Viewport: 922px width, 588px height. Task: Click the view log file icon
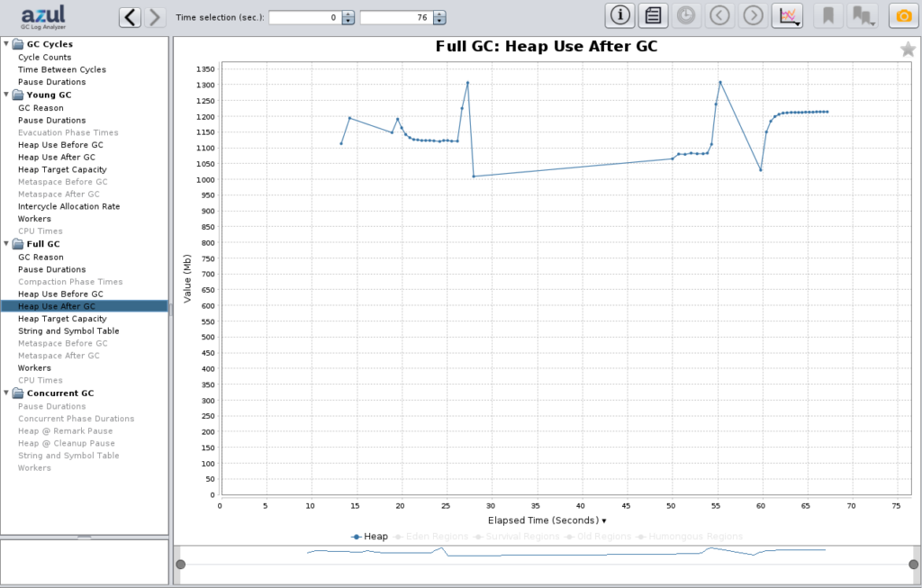652,15
